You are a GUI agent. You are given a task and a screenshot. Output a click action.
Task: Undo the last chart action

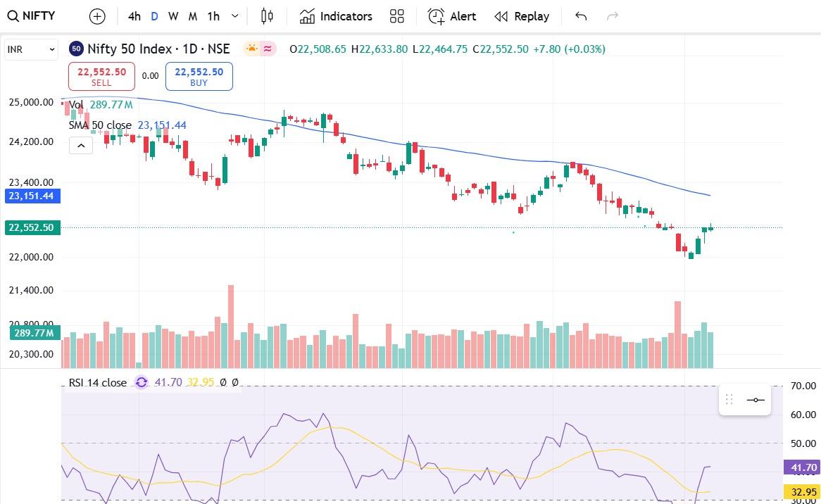(581, 16)
